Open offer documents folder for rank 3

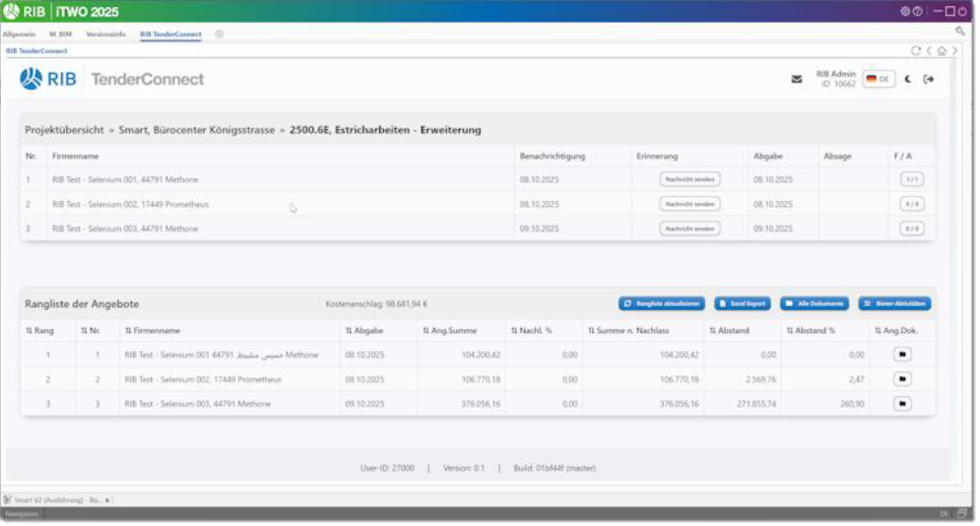tap(903, 403)
